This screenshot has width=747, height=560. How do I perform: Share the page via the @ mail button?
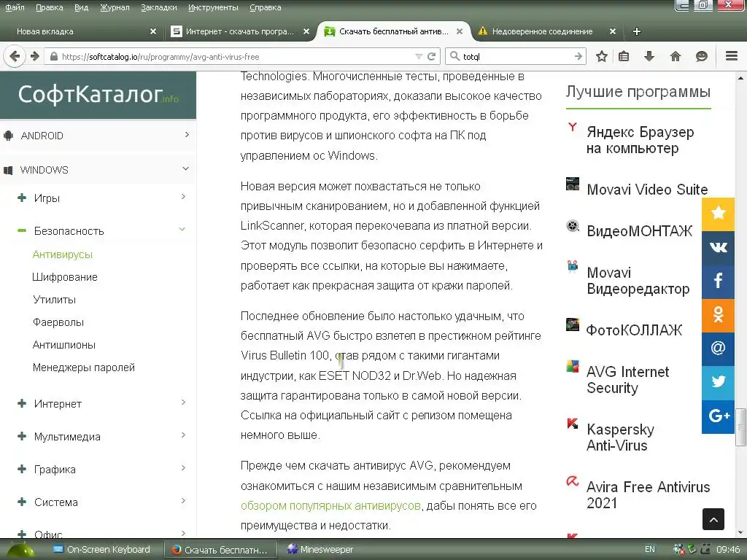click(x=718, y=348)
